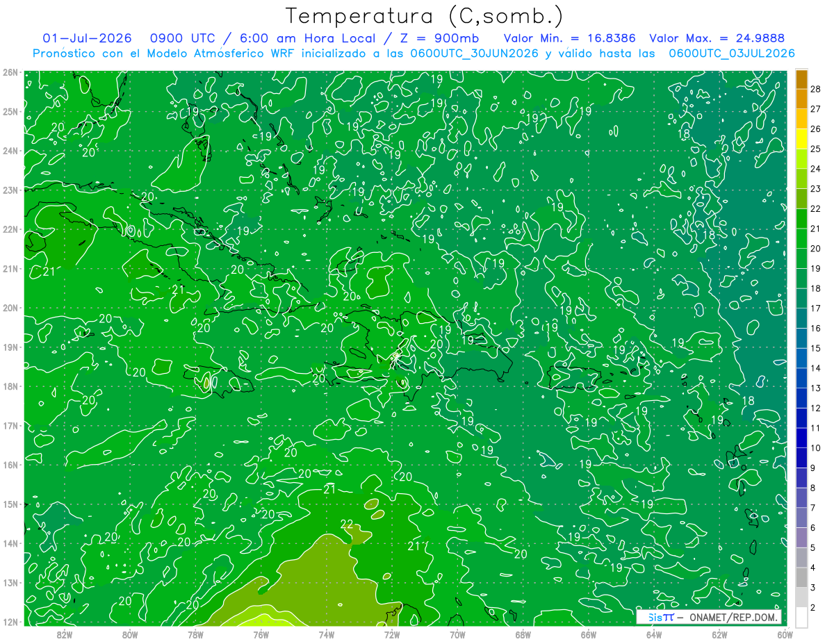The height and width of the screenshot is (644, 834).
Task: Click the '70W' longitude axis label
Action: (x=457, y=634)
